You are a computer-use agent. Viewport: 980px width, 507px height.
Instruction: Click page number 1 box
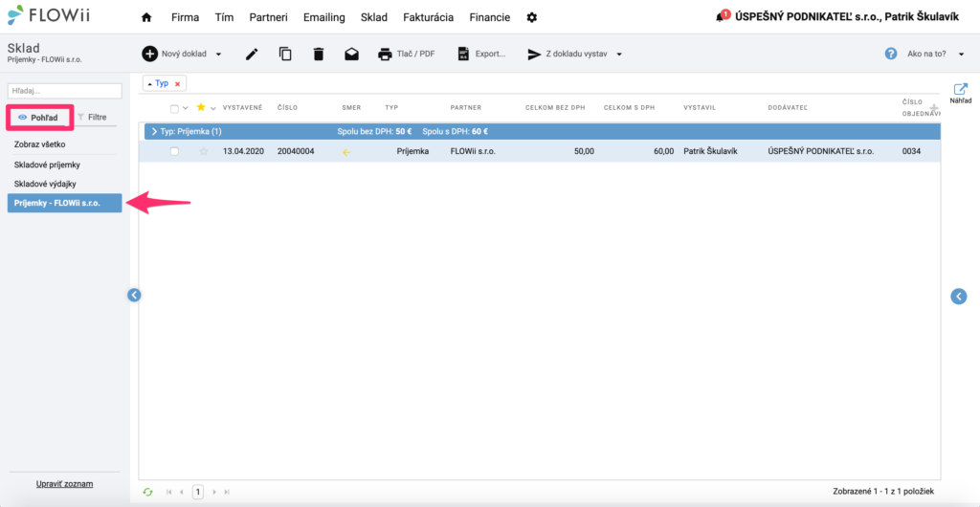(197, 492)
